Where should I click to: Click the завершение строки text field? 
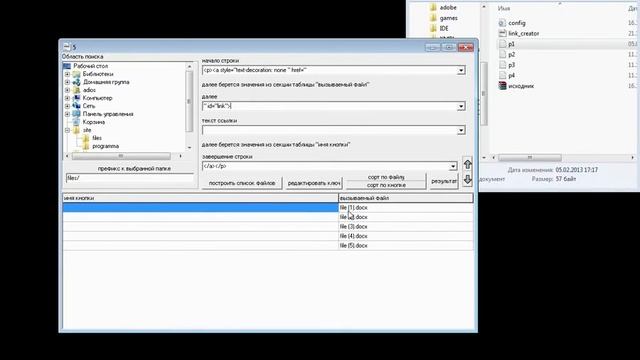[326, 166]
